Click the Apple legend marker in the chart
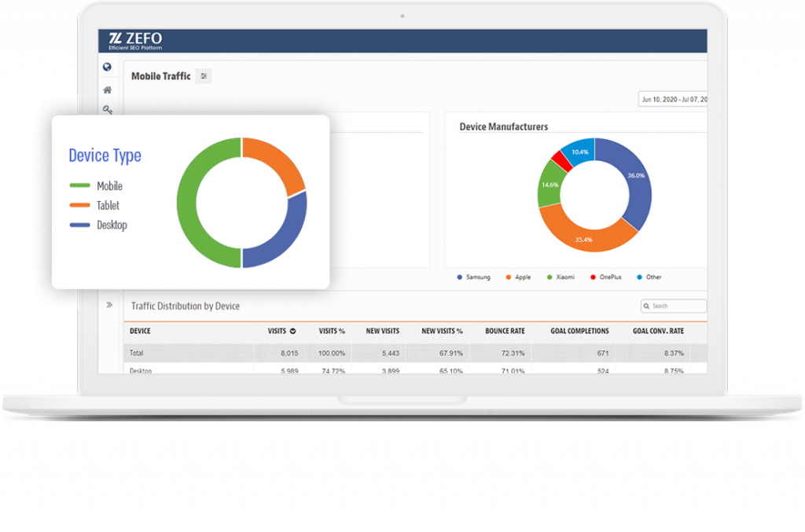The image size is (805, 532). point(509,277)
